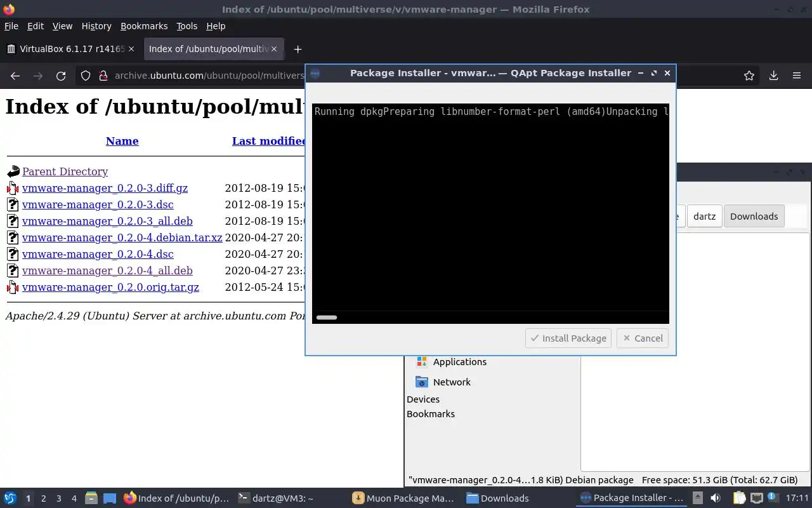Viewport: 812px width, 508px height.
Task: Bookmark this page with the star icon
Action: tap(749, 76)
